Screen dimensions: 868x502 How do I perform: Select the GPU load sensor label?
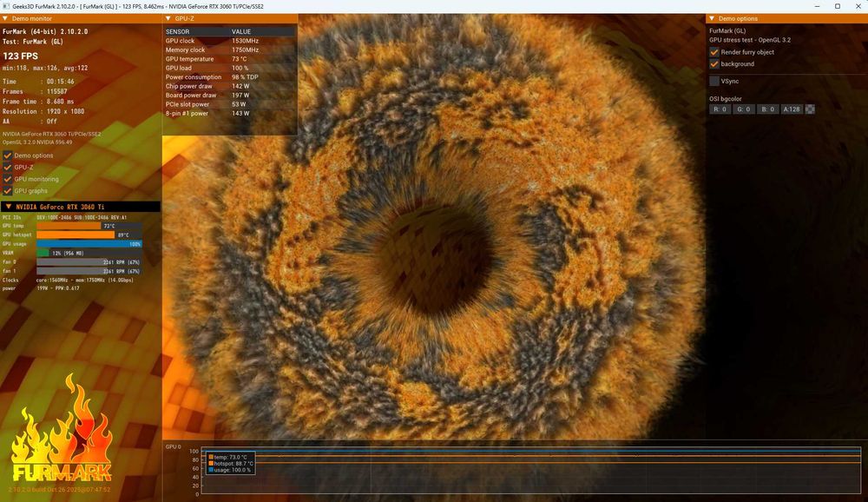[178, 68]
